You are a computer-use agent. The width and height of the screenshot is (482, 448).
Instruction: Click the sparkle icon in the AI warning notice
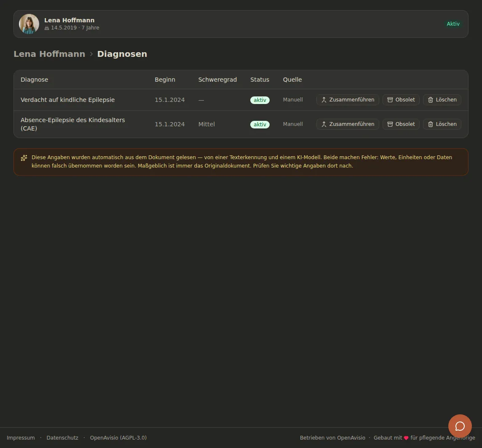tap(24, 158)
